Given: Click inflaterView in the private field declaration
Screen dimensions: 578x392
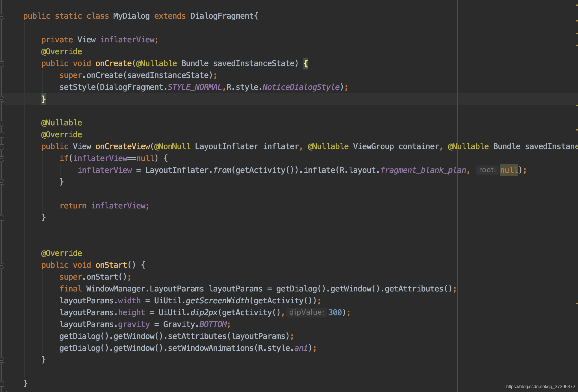Looking at the screenshot, I should pos(127,40).
